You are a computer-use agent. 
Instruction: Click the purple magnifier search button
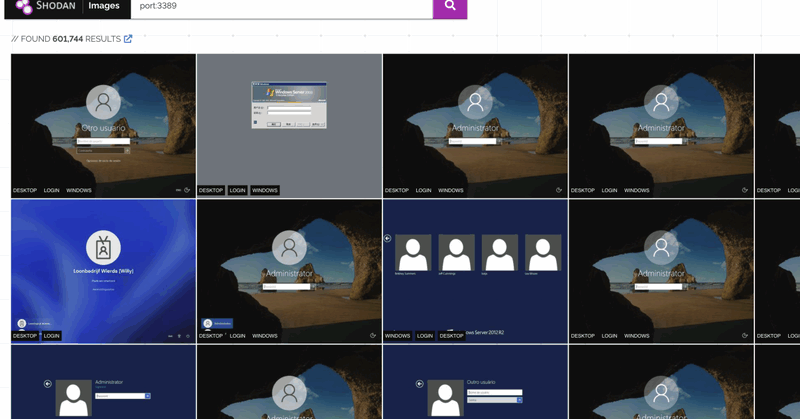tap(450, 7)
